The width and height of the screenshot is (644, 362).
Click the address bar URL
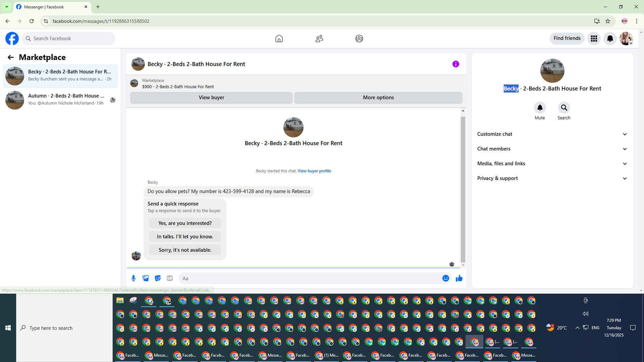click(x=101, y=21)
